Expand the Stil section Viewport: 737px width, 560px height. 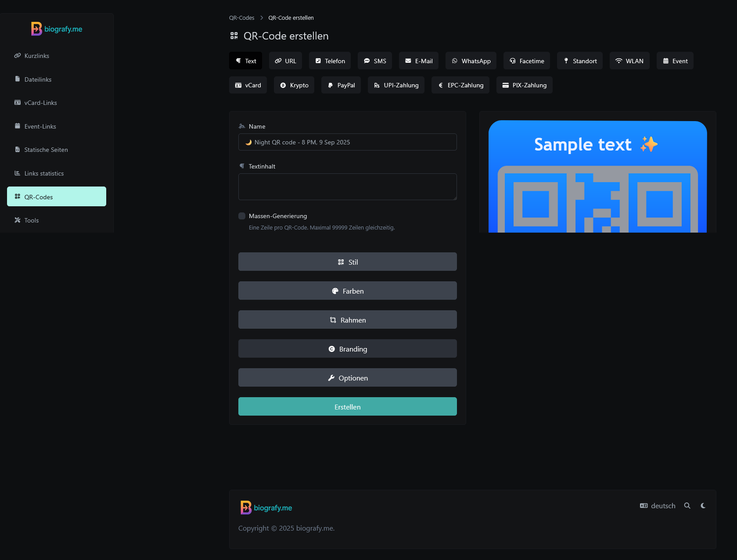348,262
